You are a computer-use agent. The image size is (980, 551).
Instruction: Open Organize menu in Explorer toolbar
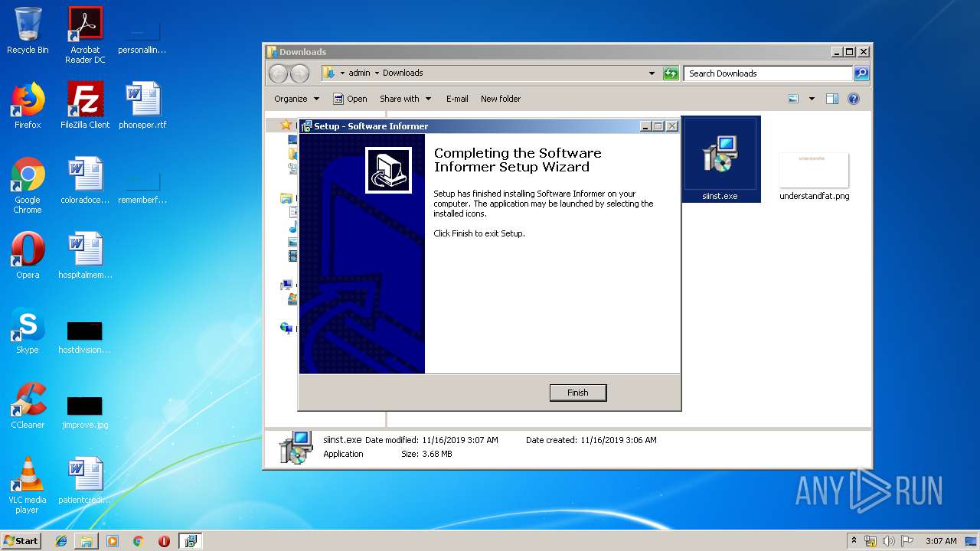click(296, 99)
